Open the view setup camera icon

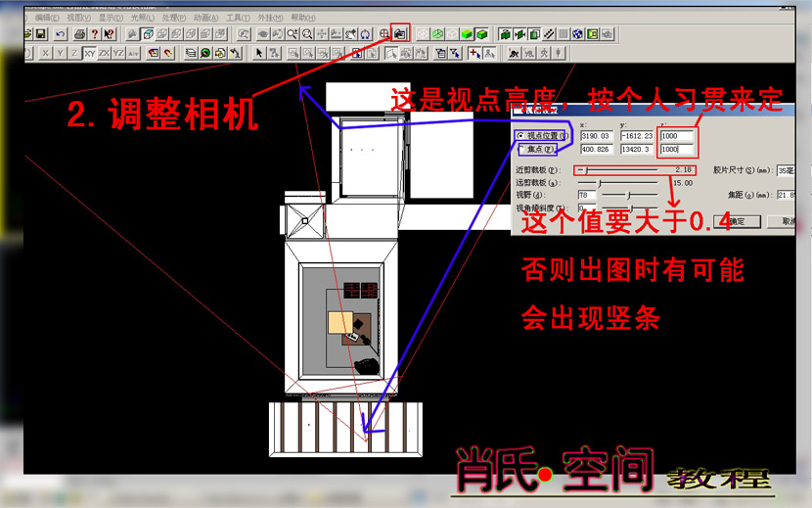coord(399,34)
